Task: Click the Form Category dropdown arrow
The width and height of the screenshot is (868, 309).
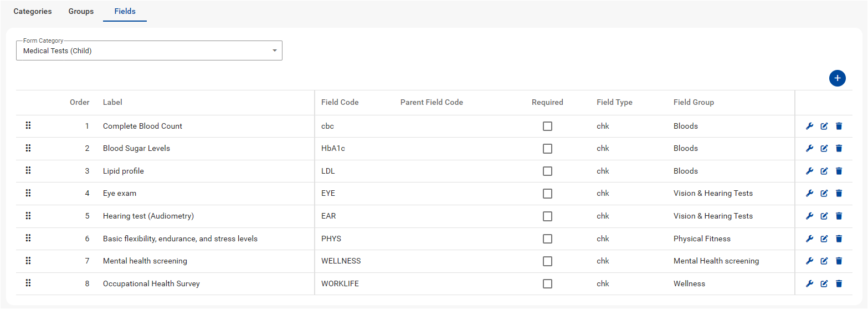Action: (x=274, y=51)
